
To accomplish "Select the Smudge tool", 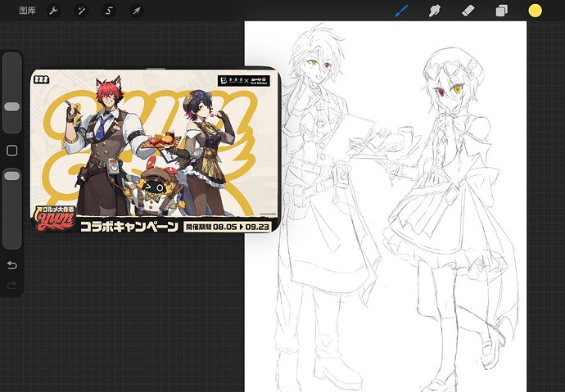I will coord(435,11).
